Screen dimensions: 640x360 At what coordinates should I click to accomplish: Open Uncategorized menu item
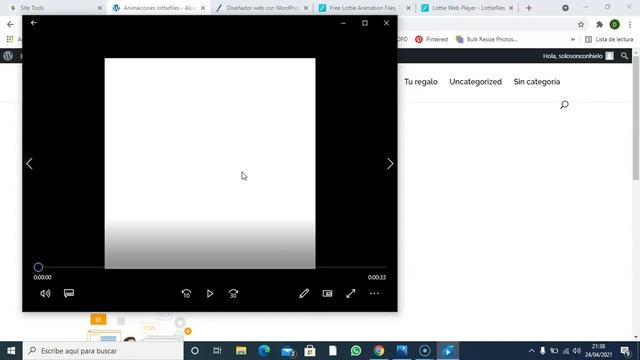[x=476, y=82]
